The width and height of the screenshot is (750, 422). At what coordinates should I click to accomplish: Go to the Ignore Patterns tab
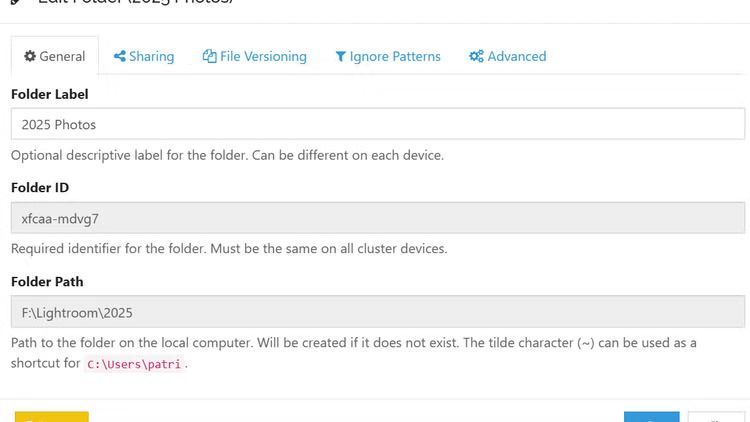387,57
